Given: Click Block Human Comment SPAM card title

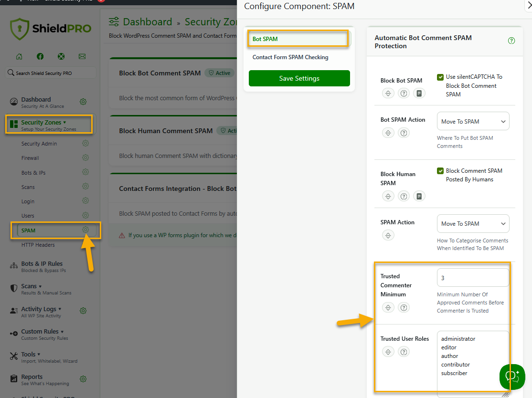Looking at the screenshot, I should point(166,131).
